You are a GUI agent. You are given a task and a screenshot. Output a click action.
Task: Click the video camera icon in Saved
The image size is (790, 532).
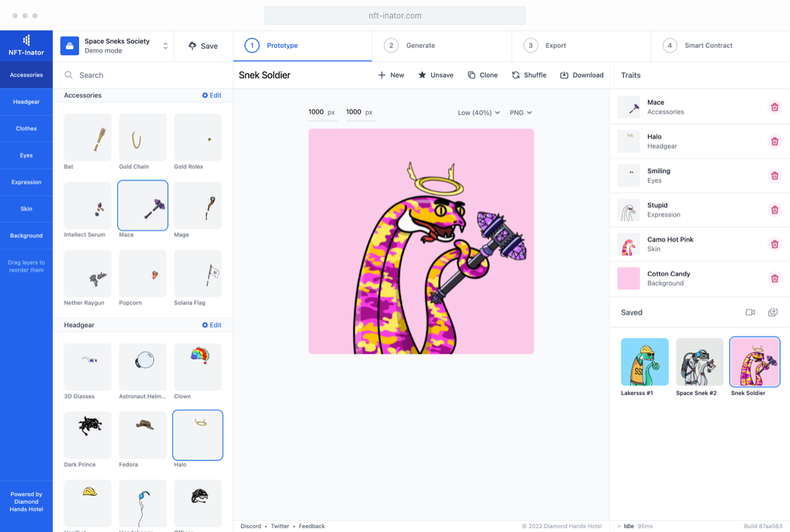point(750,312)
